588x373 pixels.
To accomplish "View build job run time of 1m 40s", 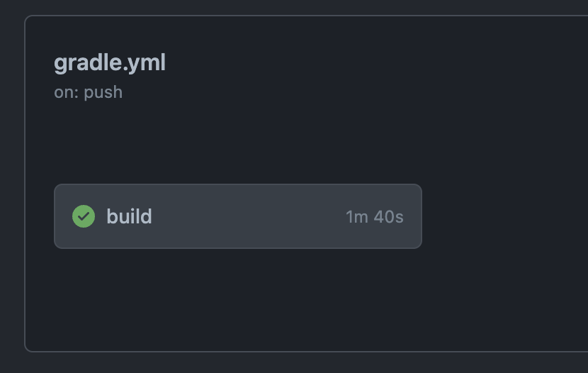I will pyautogui.click(x=374, y=216).
